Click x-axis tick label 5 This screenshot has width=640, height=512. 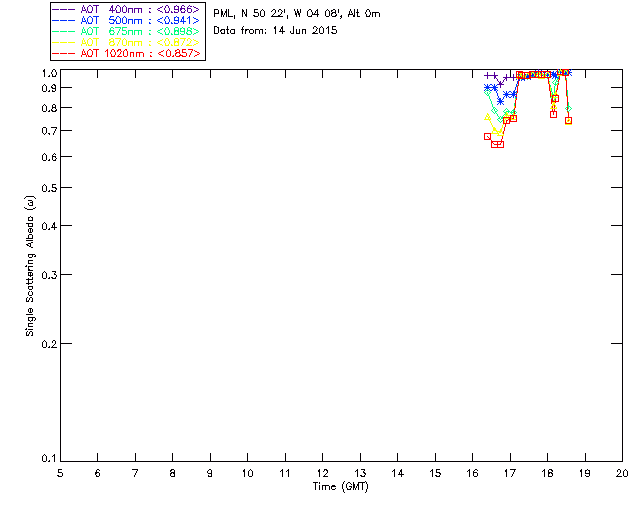pyautogui.click(x=60, y=474)
